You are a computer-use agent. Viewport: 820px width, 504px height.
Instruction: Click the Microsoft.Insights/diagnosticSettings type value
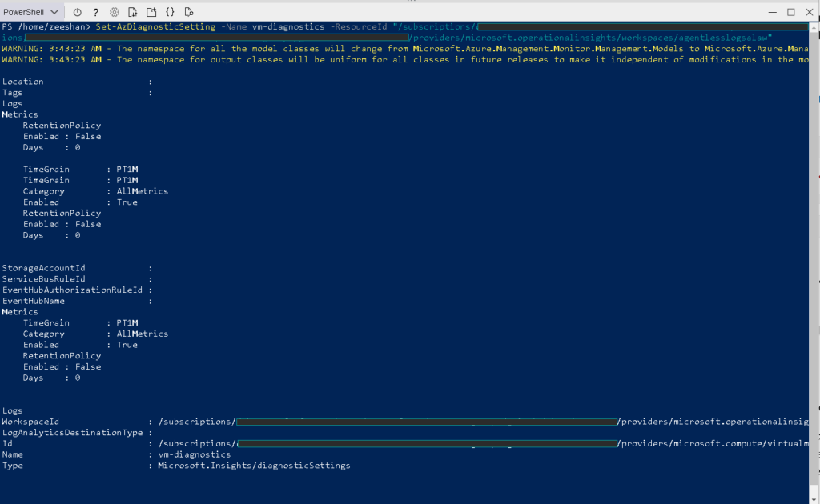pos(254,466)
